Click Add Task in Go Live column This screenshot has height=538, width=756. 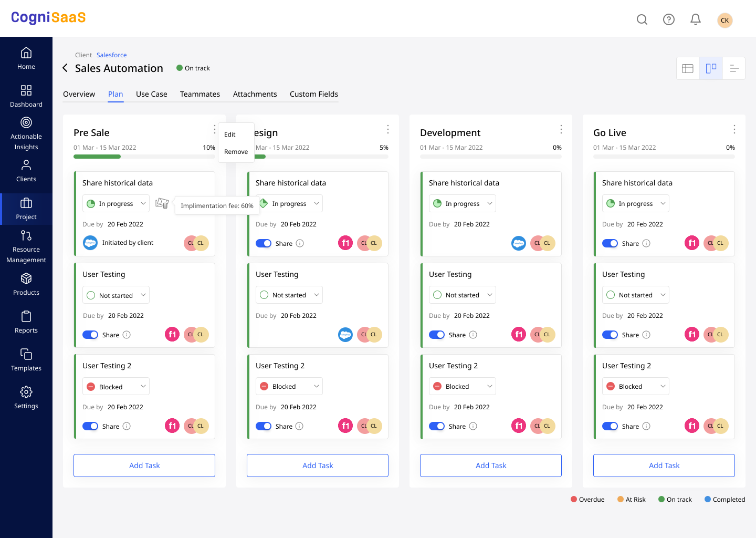(x=664, y=465)
